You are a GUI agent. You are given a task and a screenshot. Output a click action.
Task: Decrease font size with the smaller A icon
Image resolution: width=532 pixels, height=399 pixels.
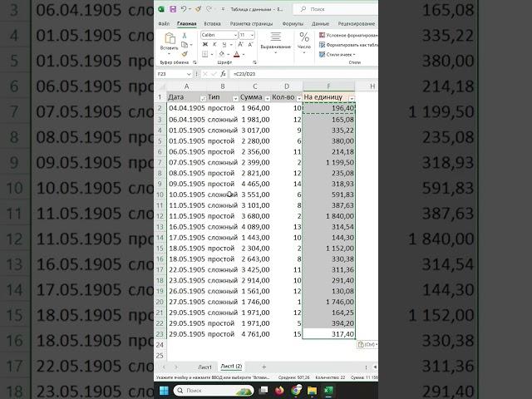coord(251,44)
